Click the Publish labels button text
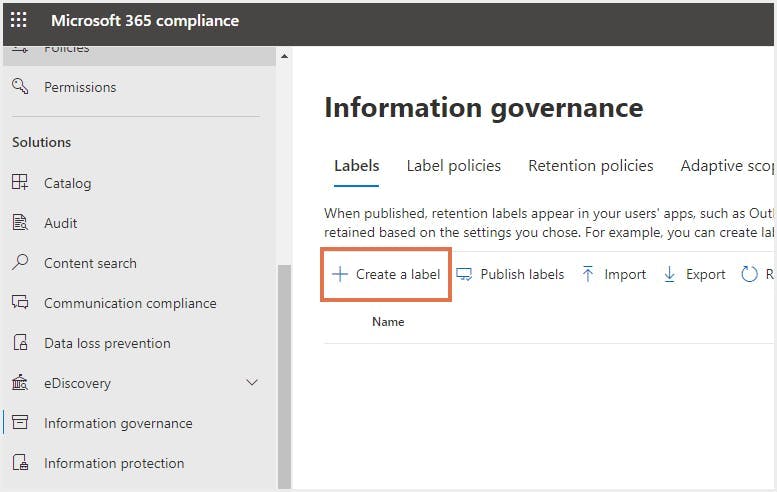This screenshot has width=777, height=492. click(x=522, y=274)
